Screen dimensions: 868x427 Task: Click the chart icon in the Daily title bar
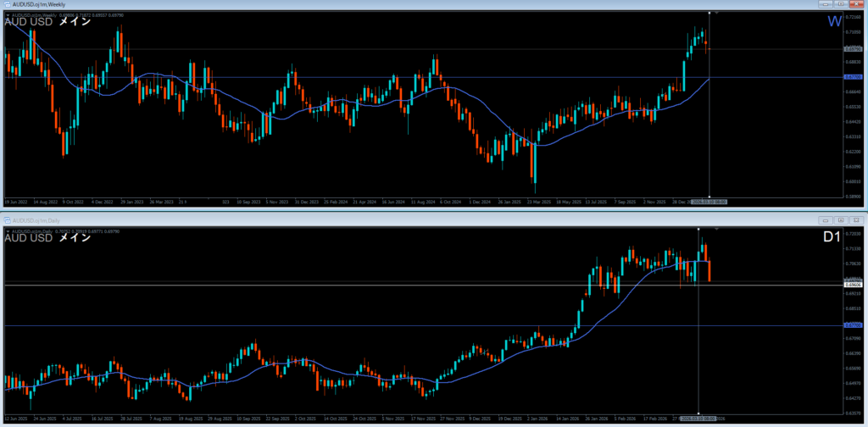coord(5,220)
